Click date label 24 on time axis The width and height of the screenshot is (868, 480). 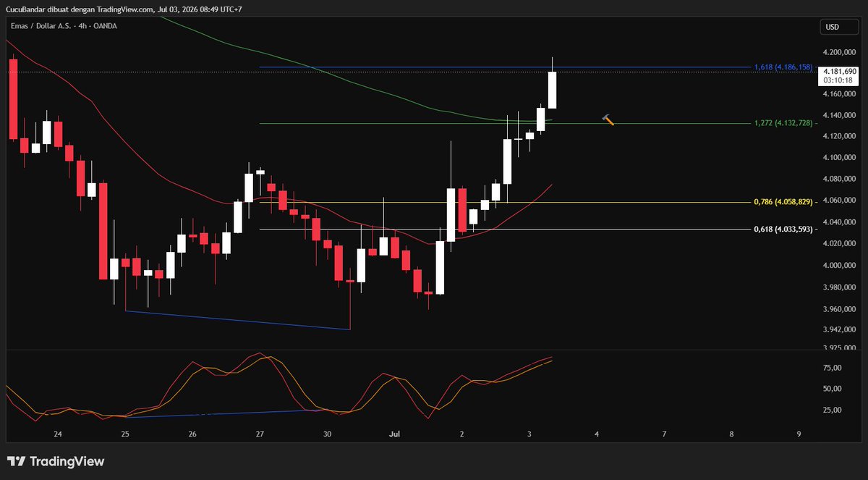click(58, 434)
